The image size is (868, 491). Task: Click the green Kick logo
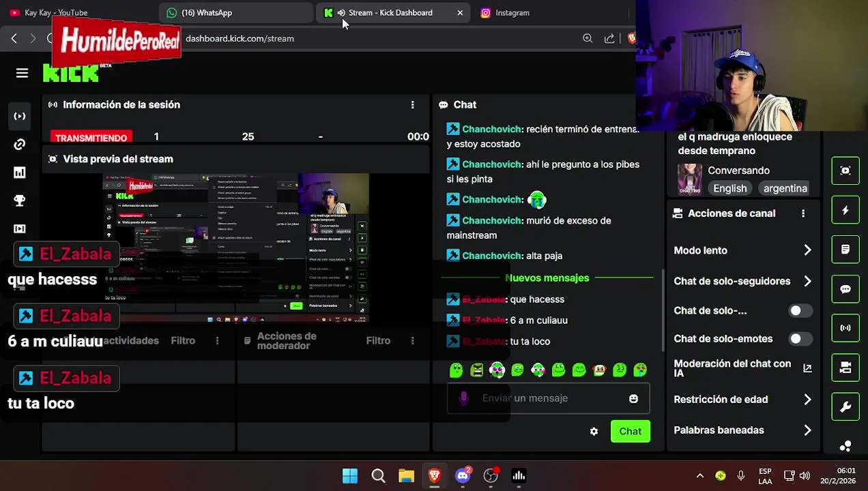pyautogui.click(x=71, y=73)
